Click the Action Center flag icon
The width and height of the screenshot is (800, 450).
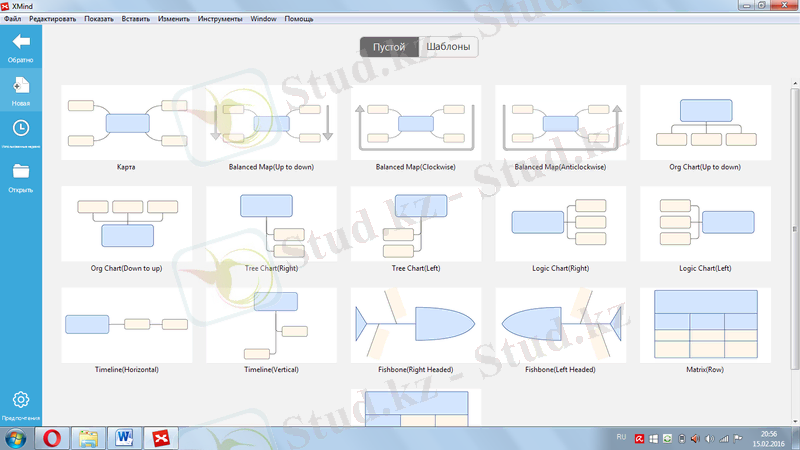pyautogui.click(x=738, y=439)
